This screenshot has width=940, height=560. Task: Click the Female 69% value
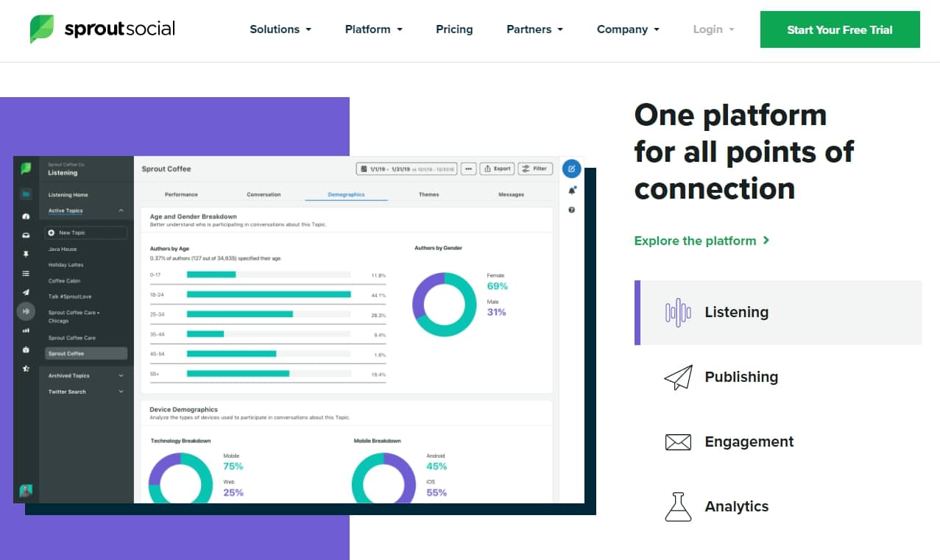tap(498, 286)
